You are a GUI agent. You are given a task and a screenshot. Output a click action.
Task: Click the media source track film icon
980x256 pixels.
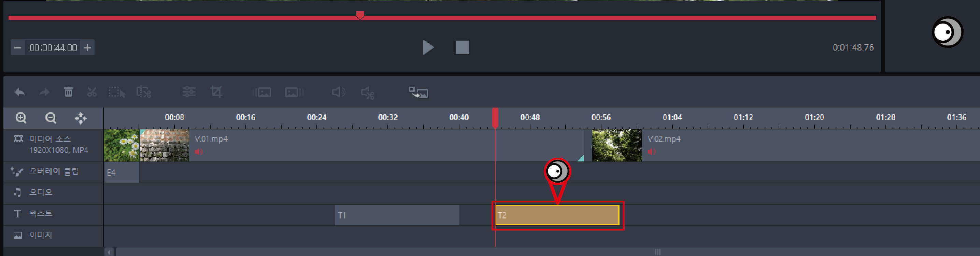[x=18, y=139]
